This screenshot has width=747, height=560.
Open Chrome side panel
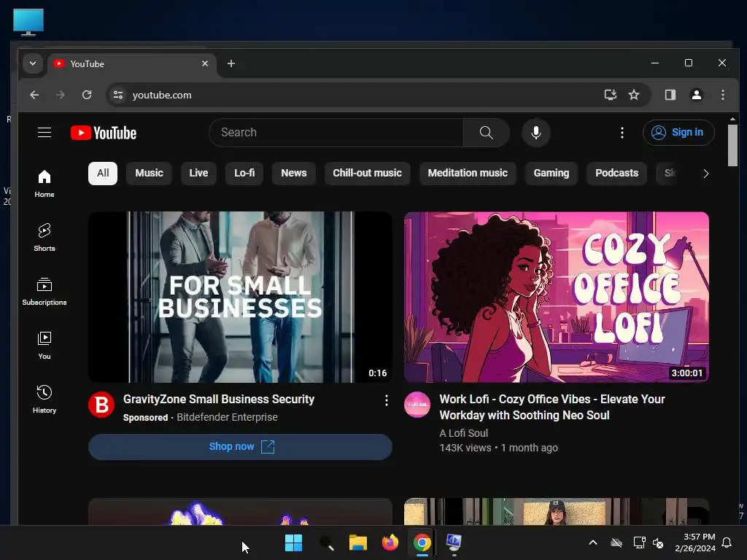[x=670, y=95]
